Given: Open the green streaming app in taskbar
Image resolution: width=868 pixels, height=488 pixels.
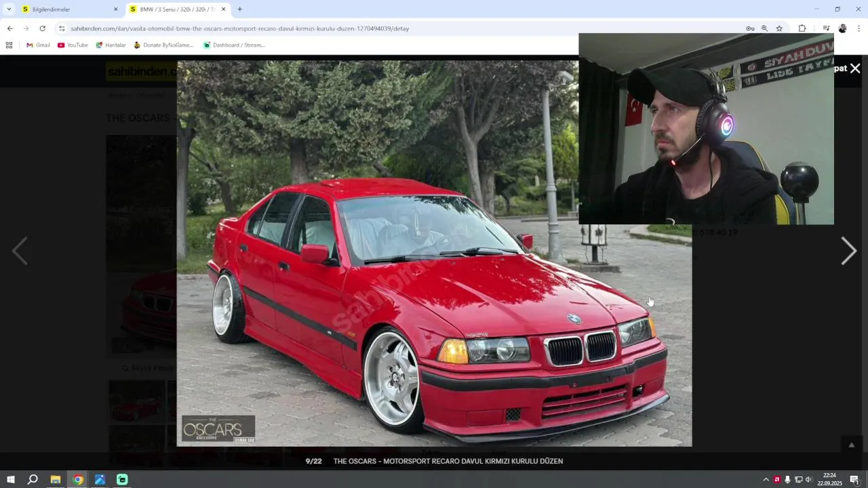Looking at the screenshot, I should (x=122, y=480).
